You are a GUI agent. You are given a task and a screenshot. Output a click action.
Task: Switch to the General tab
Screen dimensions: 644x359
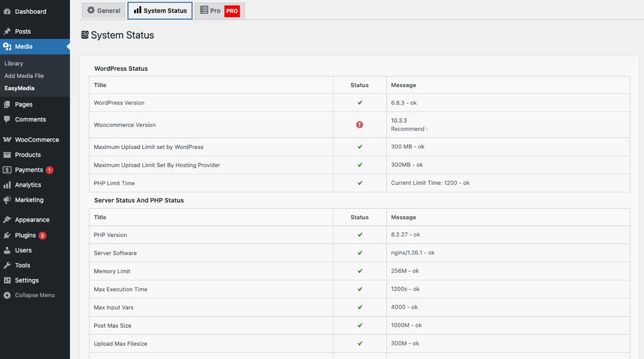(103, 10)
